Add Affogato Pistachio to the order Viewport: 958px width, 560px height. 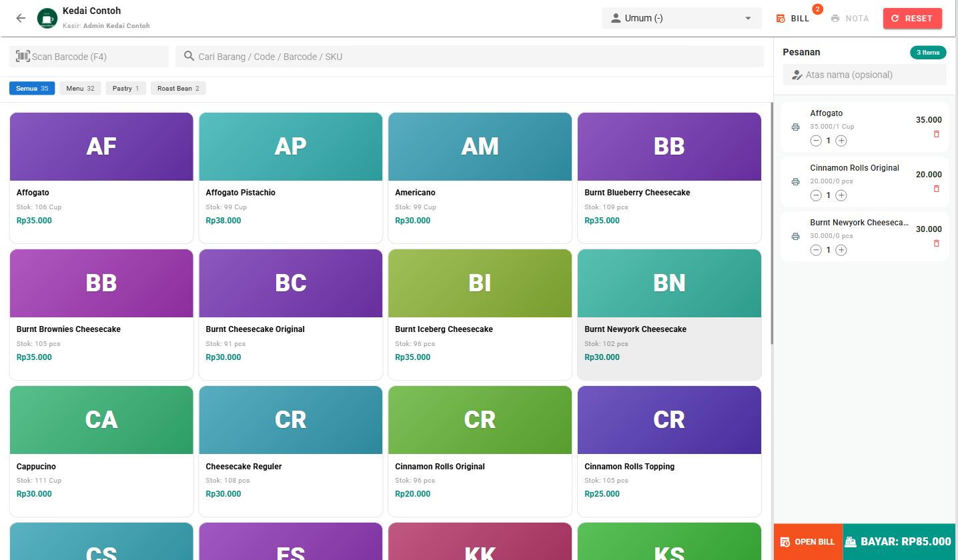291,178
